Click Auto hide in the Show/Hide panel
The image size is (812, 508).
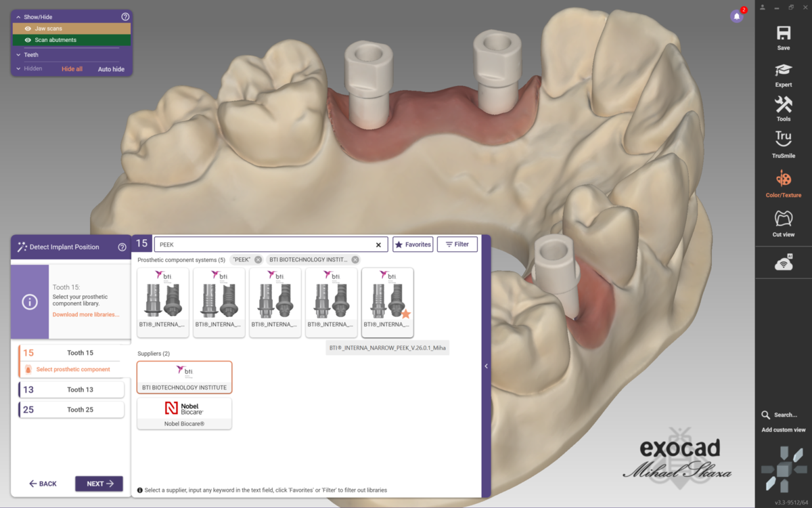[111, 69]
